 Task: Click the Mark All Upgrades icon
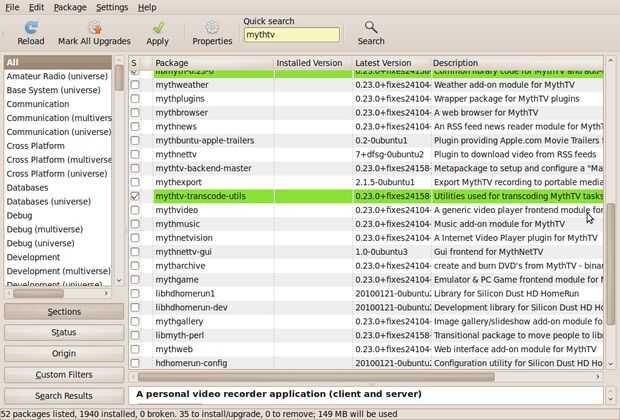pyautogui.click(x=95, y=28)
